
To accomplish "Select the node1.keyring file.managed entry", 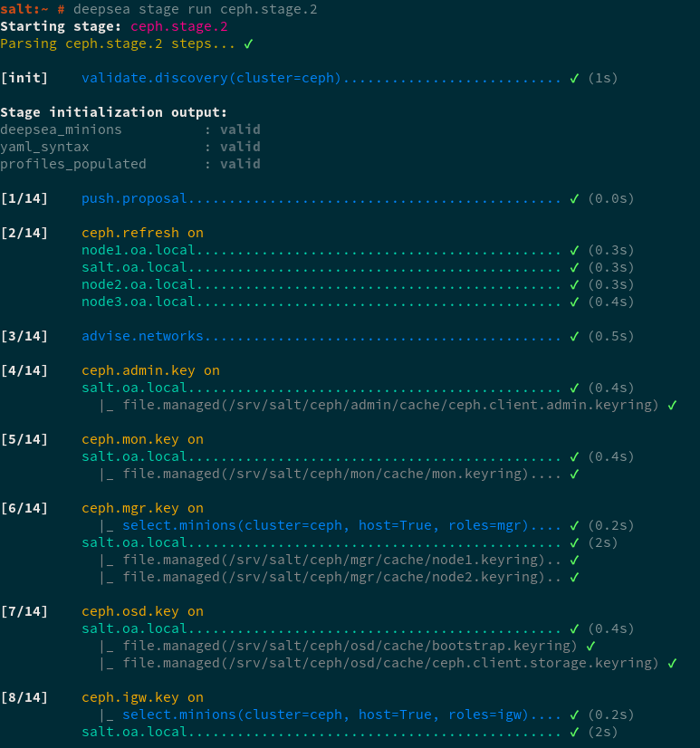I will 335,560.
